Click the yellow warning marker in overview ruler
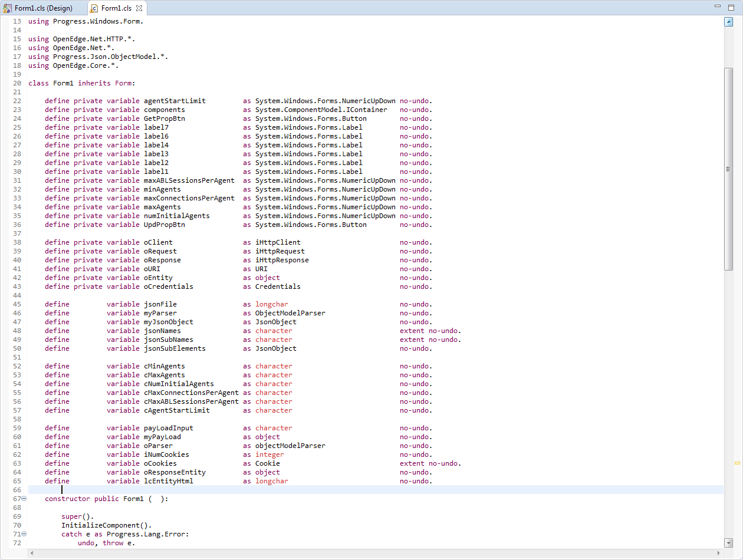The height and width of the screenshot is (560, 743). [737, 463]
